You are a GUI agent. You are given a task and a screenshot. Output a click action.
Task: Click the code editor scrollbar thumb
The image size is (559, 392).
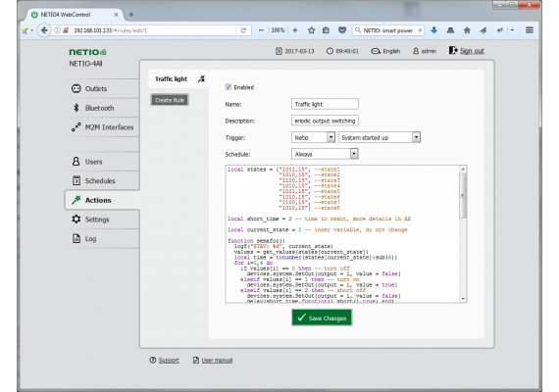tap(462, 196)
